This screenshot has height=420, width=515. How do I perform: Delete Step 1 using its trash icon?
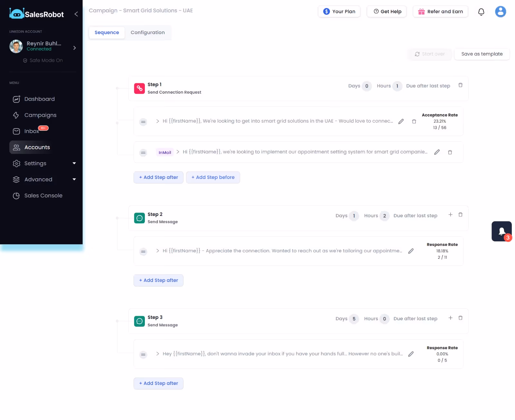(461, 85)
